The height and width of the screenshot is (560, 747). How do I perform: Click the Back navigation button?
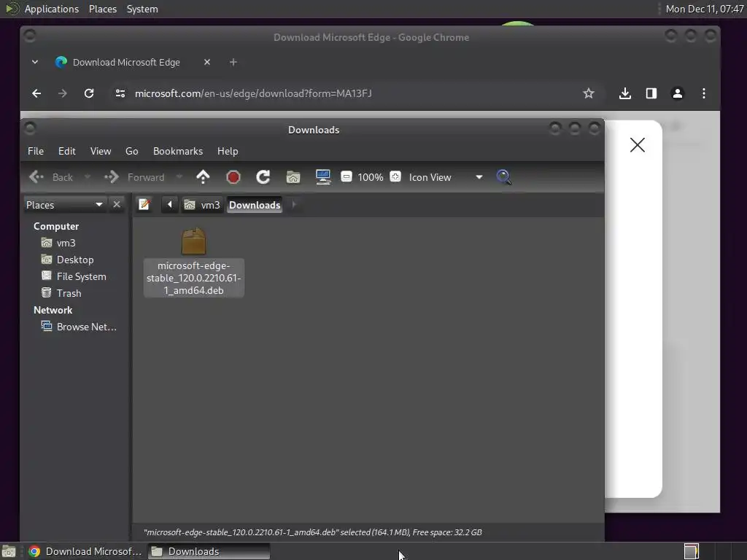[x=51, y=177]
